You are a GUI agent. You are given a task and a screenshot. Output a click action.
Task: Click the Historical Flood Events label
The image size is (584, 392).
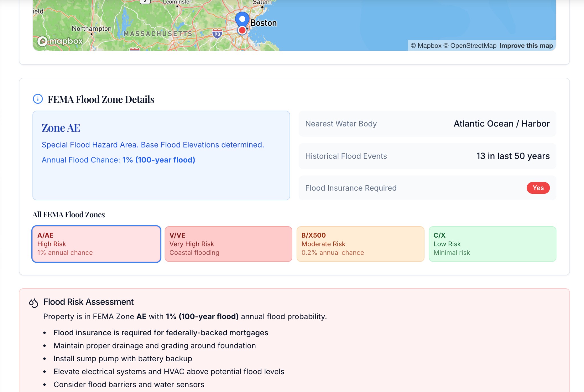pyautogui.click(x=346, y=156)
